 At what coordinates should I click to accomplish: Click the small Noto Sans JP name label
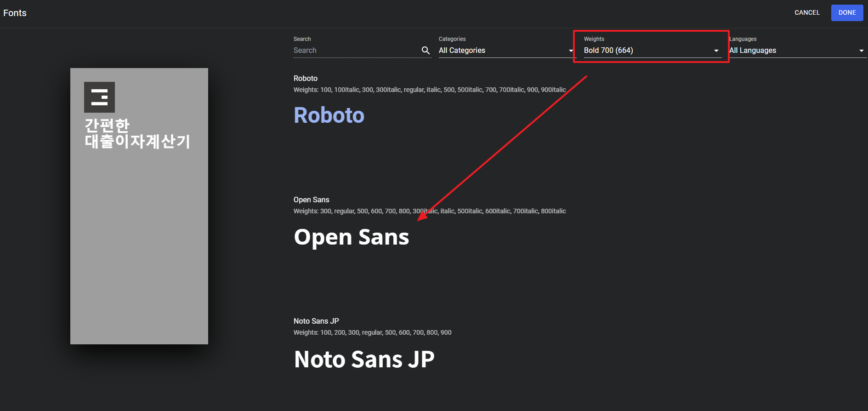tap(316, 321)
